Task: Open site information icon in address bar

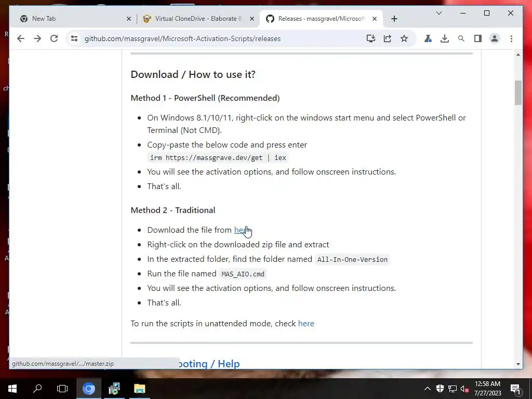Action: pyautogui.click(x=74, y=38)
